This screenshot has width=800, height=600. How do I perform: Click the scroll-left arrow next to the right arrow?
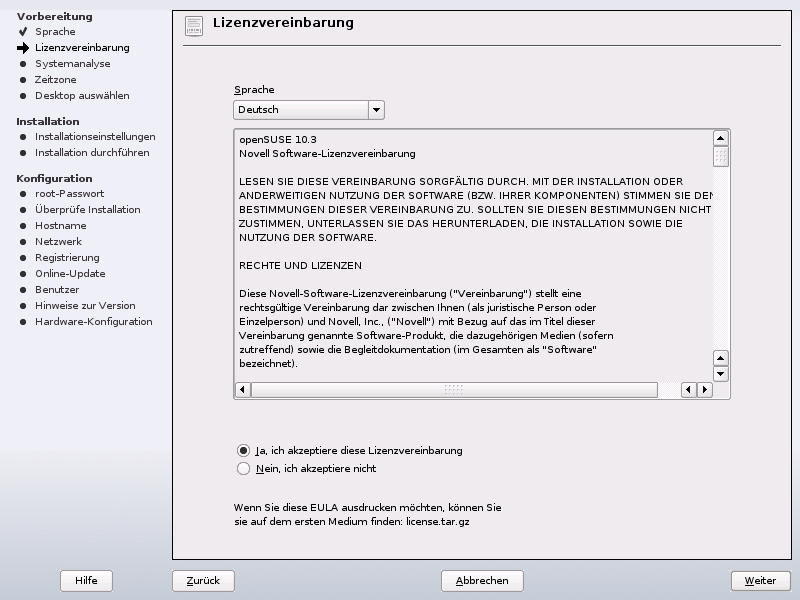(689, 390)
